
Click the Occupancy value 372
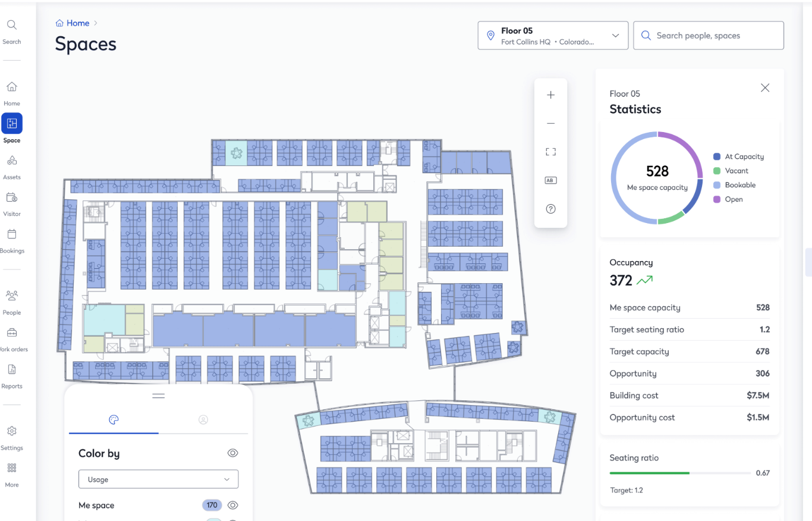621,280
